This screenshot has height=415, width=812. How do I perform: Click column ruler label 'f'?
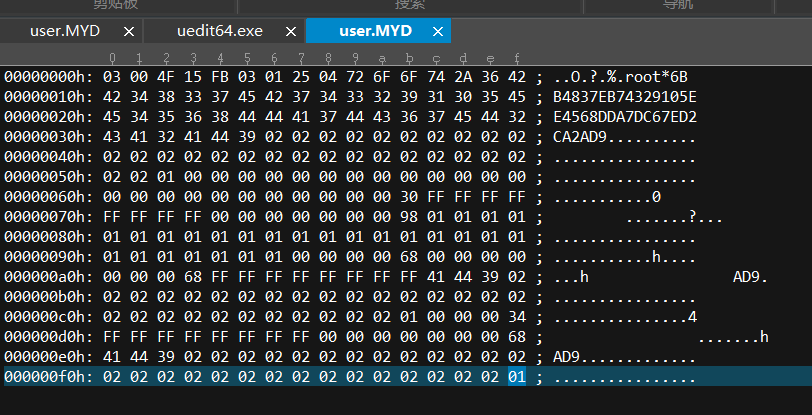coord(517,58)
